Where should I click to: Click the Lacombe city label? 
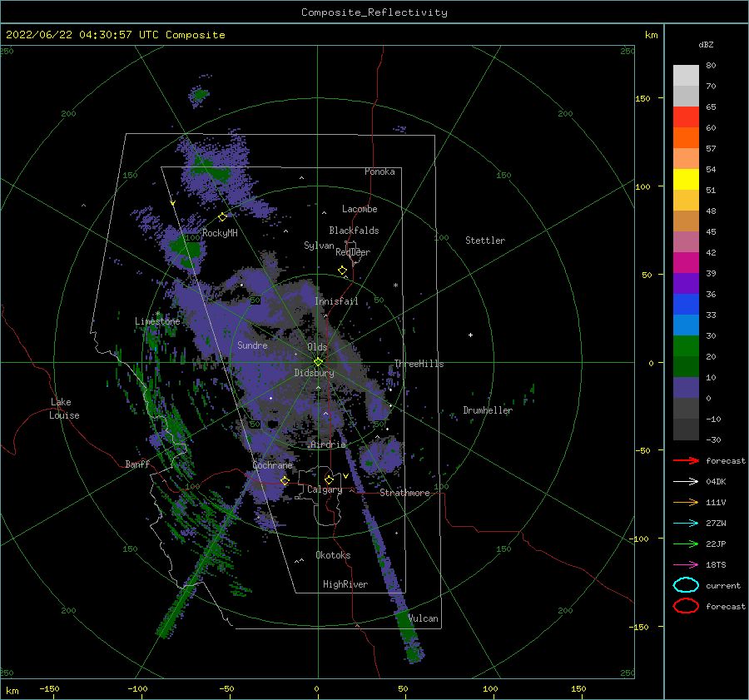click(x=360, y=209)
